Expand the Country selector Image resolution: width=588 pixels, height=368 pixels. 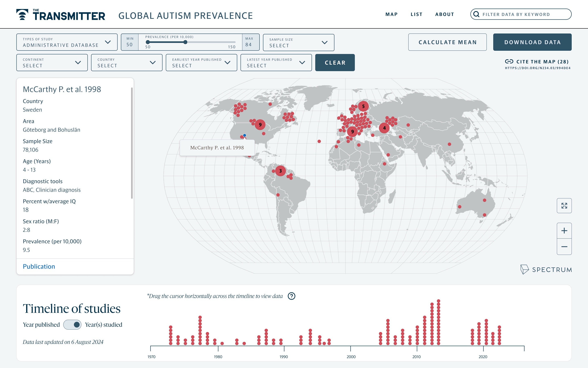127,63
